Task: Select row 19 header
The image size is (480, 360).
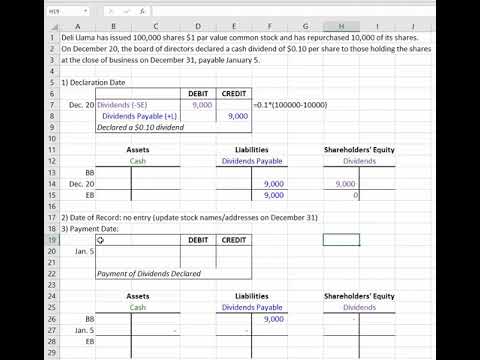Action: (52, 240)
